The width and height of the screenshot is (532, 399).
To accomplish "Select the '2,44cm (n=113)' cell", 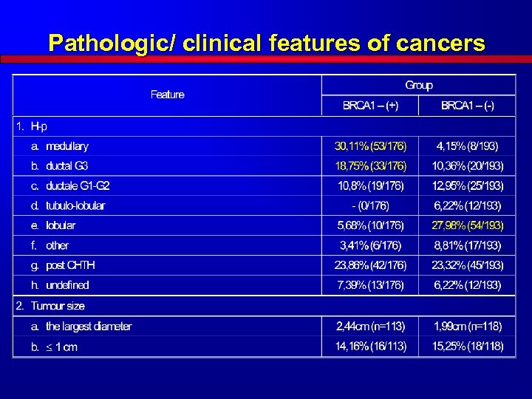I will point(370,327).
